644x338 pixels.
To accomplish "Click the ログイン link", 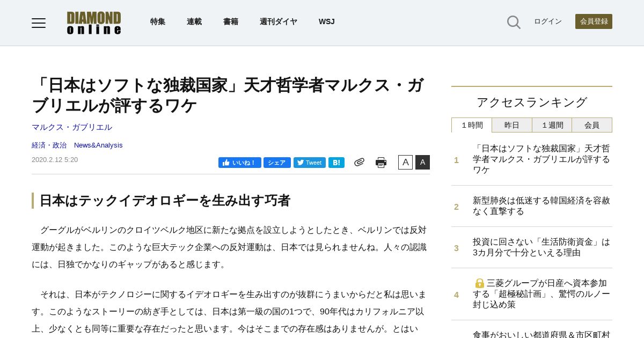I will point(548,21).
